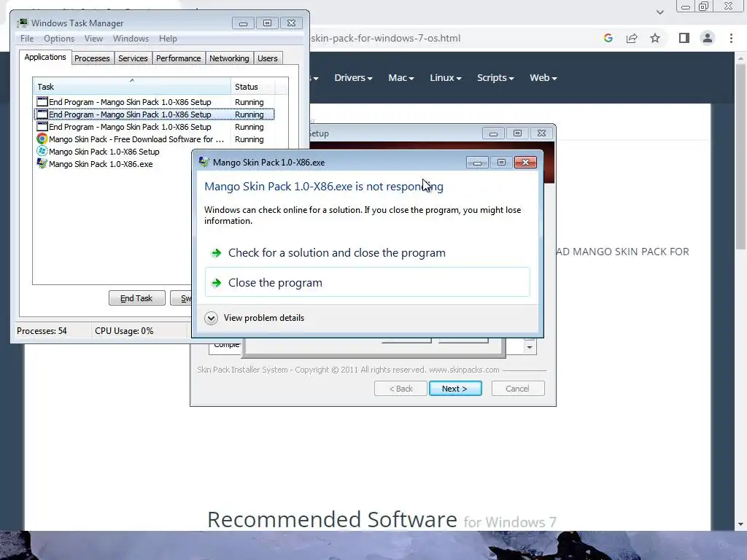Open Task Manager View menu
Screen dimensions: 747x560
[93, 39]
